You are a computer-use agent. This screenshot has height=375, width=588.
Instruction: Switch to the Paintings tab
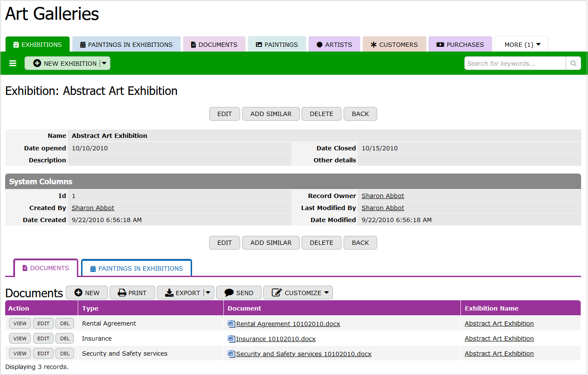pos(277,45)
